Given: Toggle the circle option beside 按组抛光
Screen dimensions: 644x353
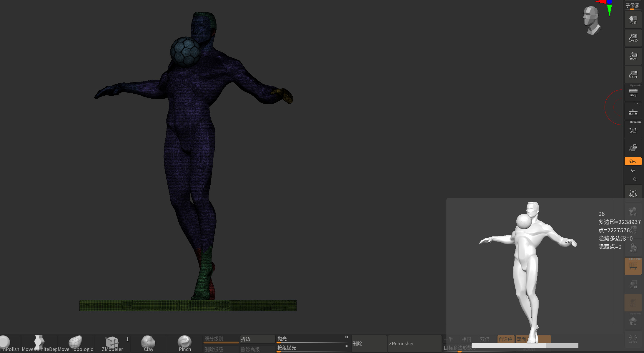Looking at the screenshot, I should coord(347,346).
